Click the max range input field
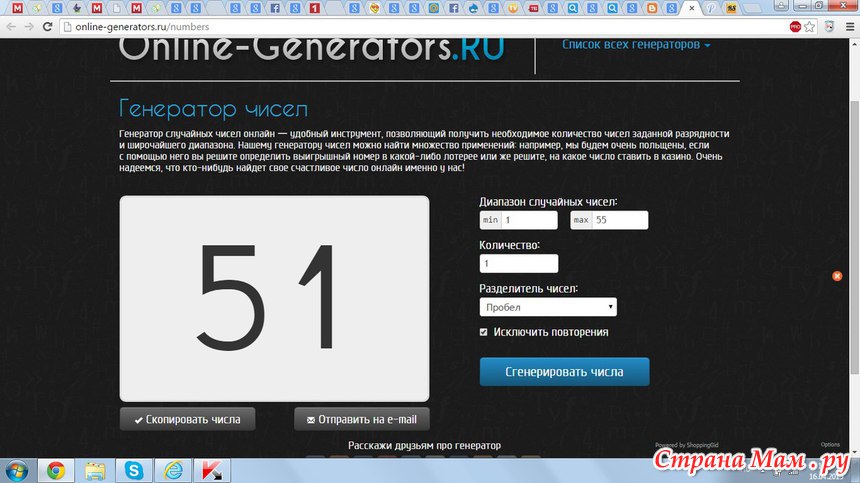 tap(620, 220)
